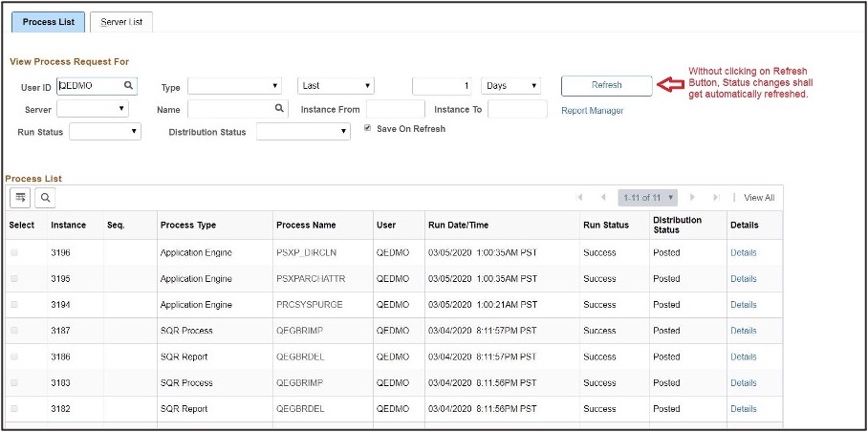The width and height of the screenshot is (868, 432).
Task: Open the Last time-range dropdown
Action: [x=336, y=86]
